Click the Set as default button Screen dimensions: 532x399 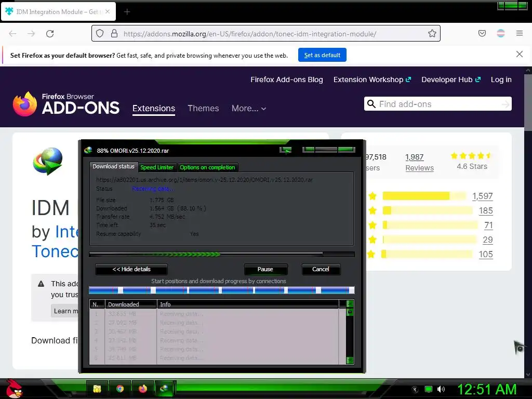tap(322, 55)
